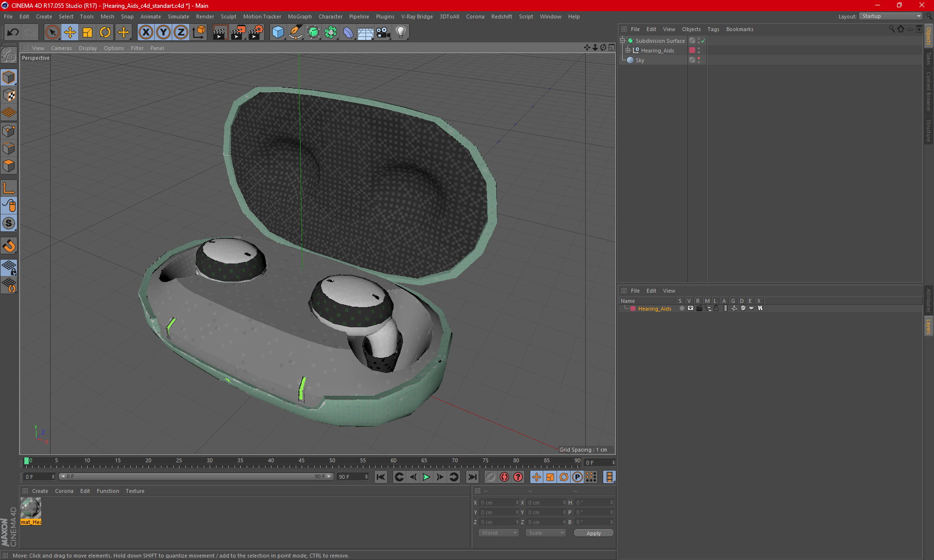Activate the Scale tool in top toolbar
Image resolution: width=934 pixels, height=560 pixels.
pos(88,33)
